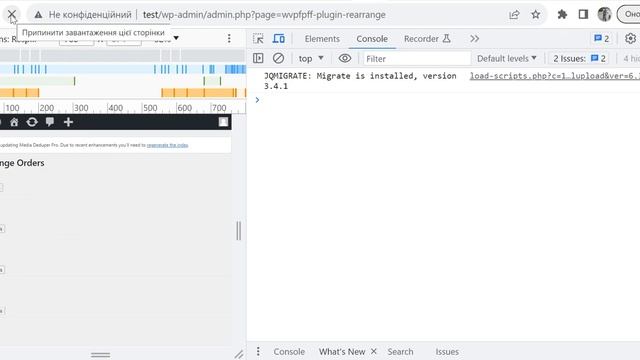Click the 700 ruler mark
Viewport: 640px width, 360px height.
pyautogui.click(x=219, y=108)
